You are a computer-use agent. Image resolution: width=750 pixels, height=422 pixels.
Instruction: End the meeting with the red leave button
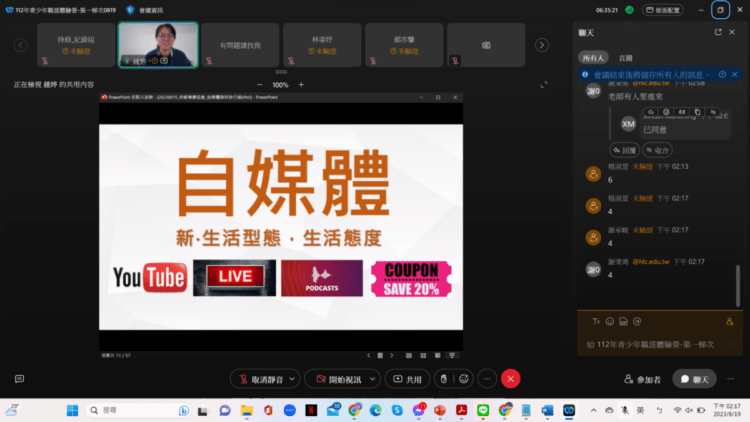click(x=510, y=379)
